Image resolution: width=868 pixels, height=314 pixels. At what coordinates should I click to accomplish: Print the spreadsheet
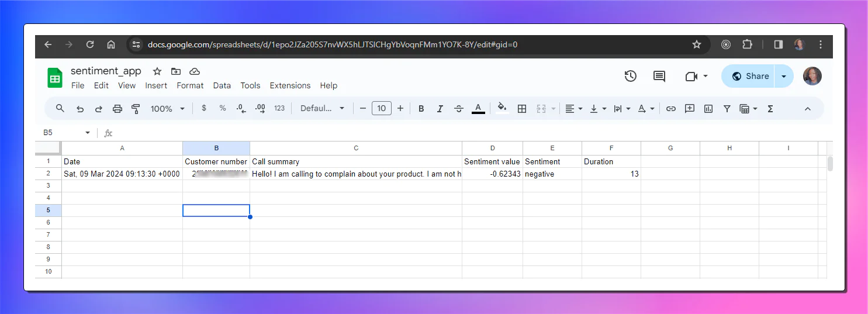point(117,108)
